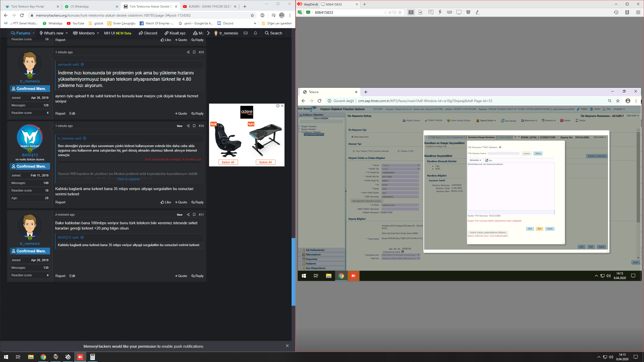Open Calculator from the Windows taskbar
Image resolution: width=644 pixels, height=362 pixels.
tap(93, 357)
